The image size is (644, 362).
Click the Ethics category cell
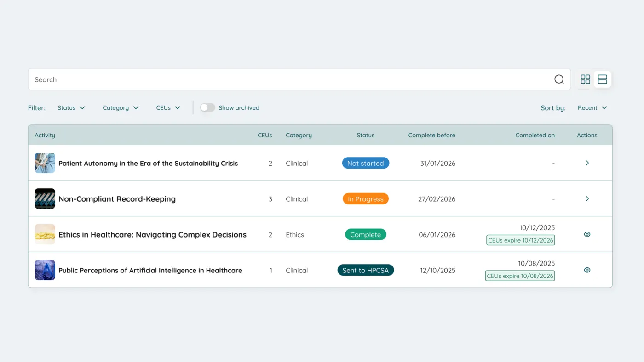[x=295, y=235]
